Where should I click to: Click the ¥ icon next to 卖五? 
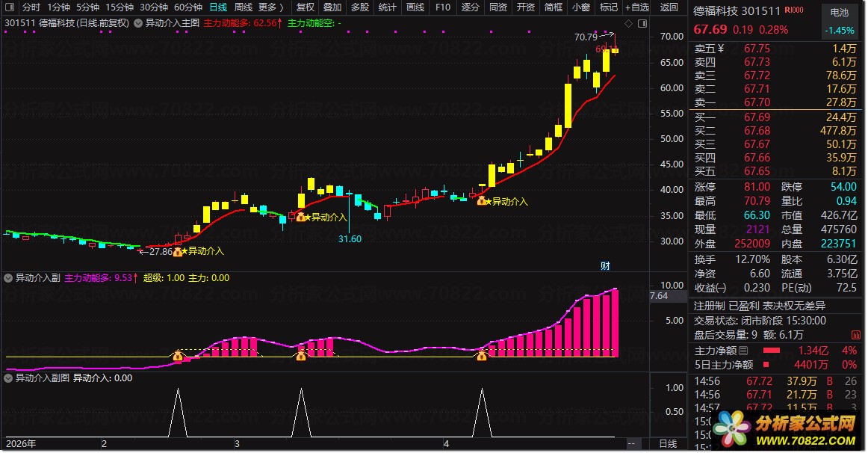(x=720, y=49)
